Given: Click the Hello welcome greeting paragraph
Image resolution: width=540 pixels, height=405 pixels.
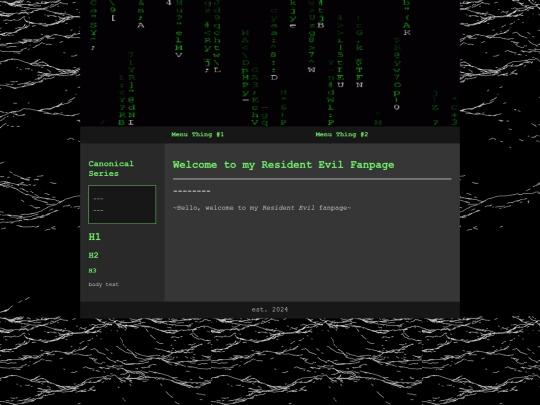Looking at the screenshot, I should 262,208.
